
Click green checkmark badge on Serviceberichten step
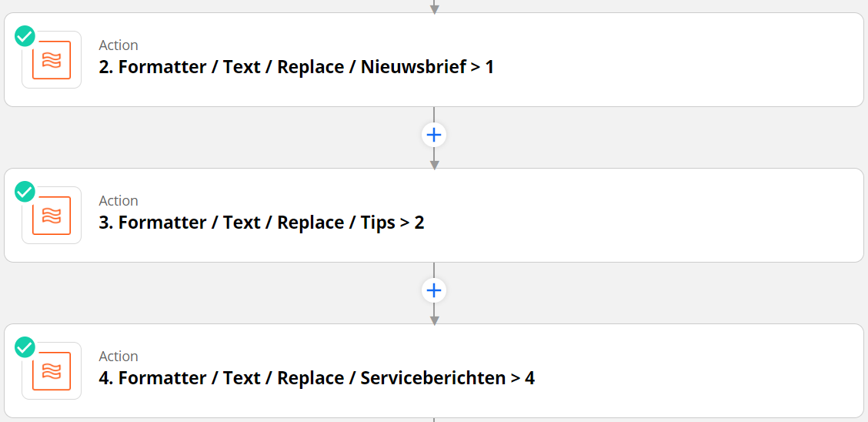tap(25, 347)
